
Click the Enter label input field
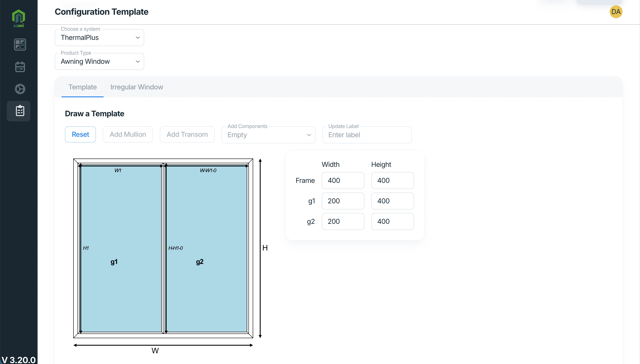pyautogui.click(x=366, y=135)
